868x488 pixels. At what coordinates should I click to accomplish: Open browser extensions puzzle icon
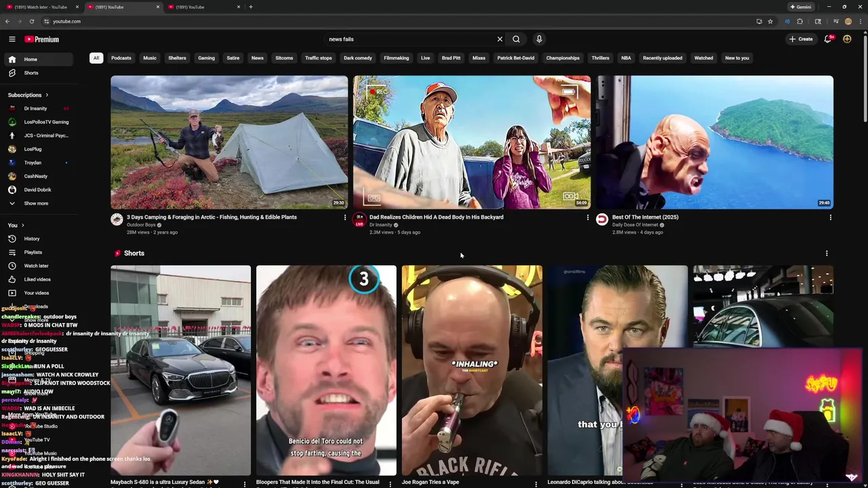tap(800, 22)
